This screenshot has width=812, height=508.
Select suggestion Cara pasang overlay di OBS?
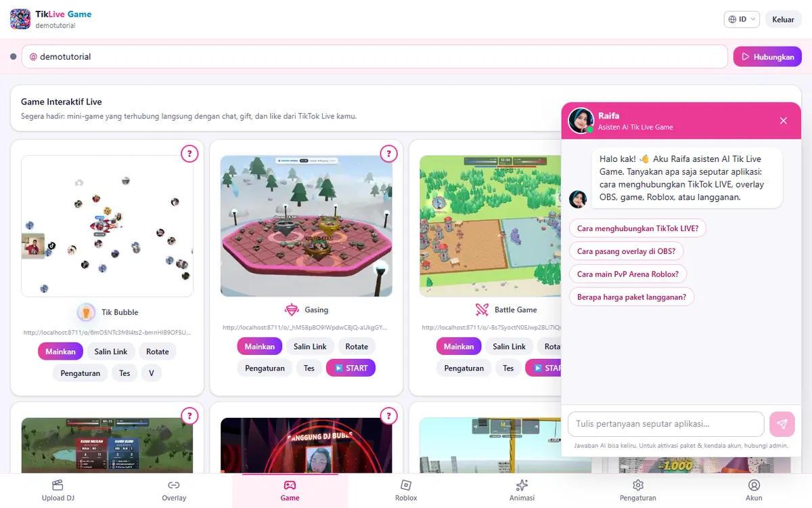[627, 251]
